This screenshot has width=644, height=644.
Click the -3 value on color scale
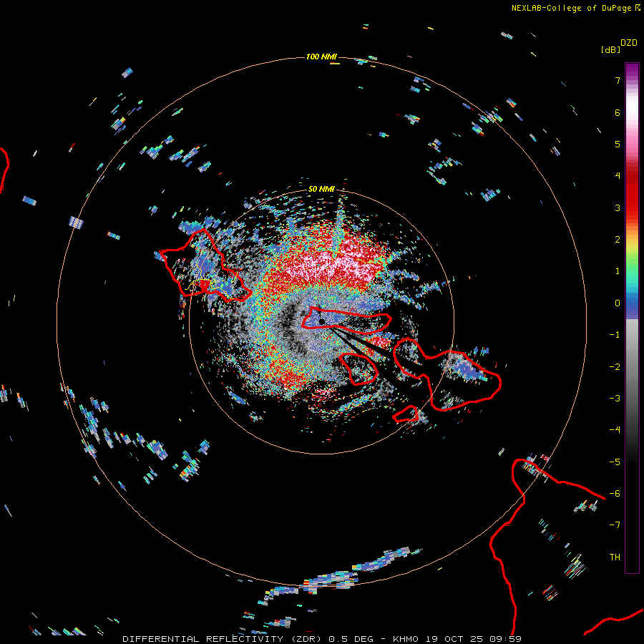coord(615,399)
